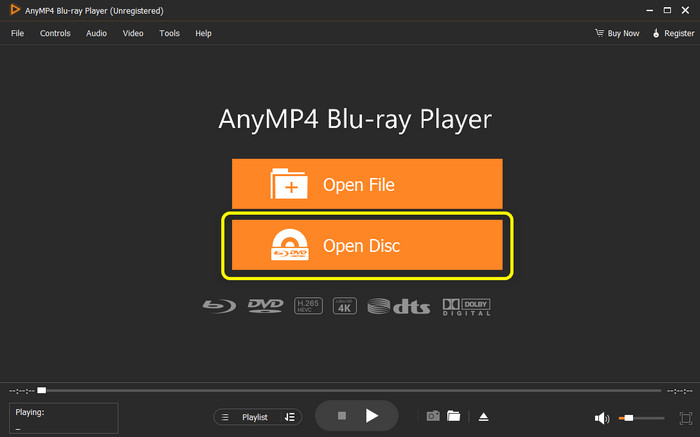
Task: Open the Video menu
Action: 133,33
